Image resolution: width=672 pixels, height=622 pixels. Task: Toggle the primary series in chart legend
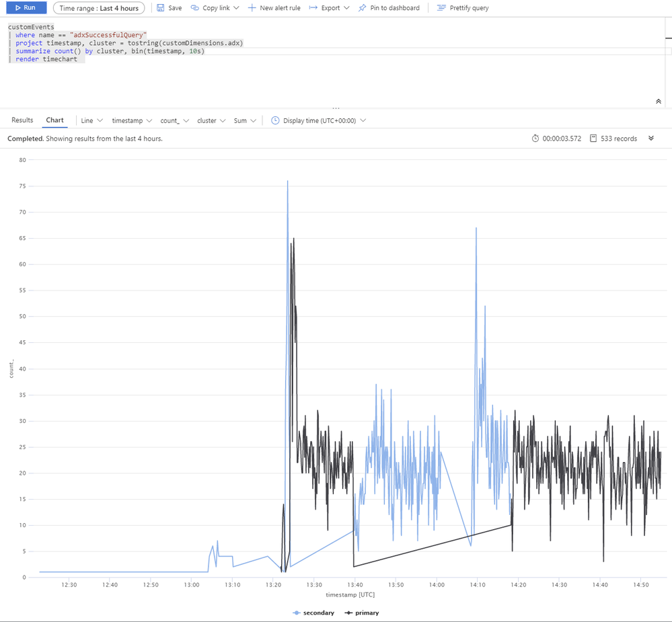click(x=362, y=613)
